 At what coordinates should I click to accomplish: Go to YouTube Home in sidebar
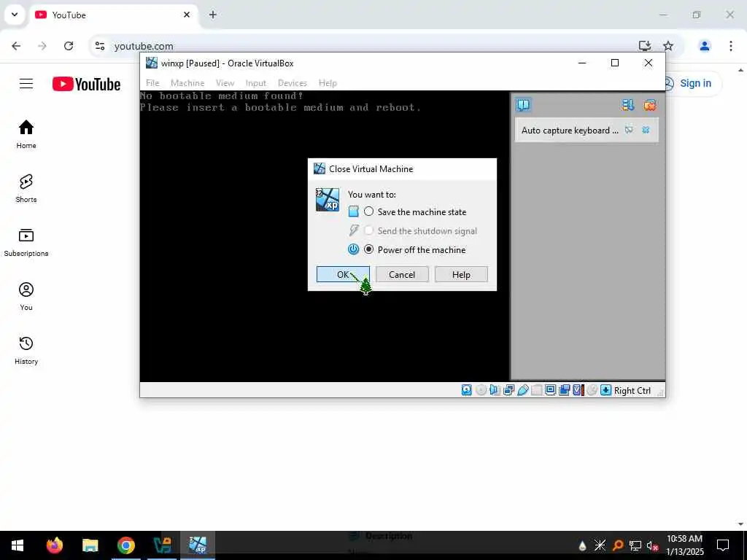click(x=26, y=134)
